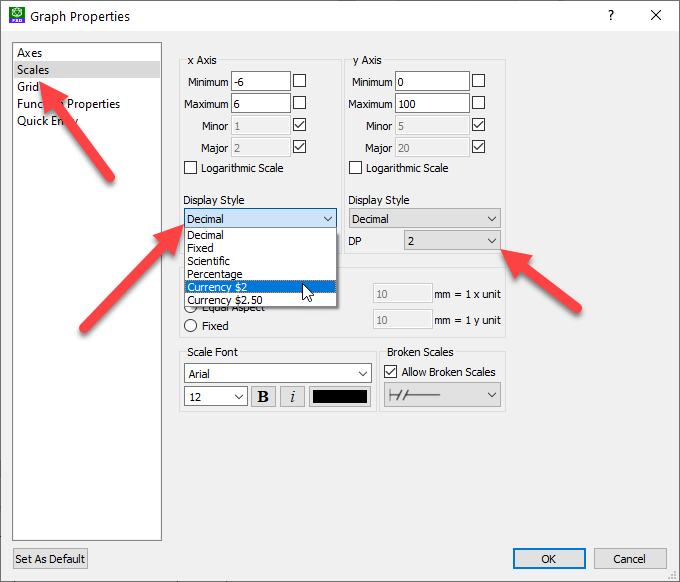Click the y Axis Maximum field
This screenshot has width=680, height=582.
pos(431,103)
